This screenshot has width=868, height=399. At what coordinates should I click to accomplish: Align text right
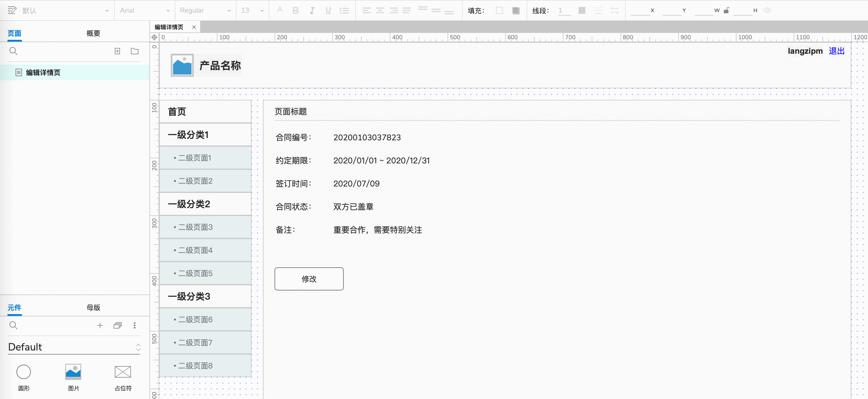(394, 10)
